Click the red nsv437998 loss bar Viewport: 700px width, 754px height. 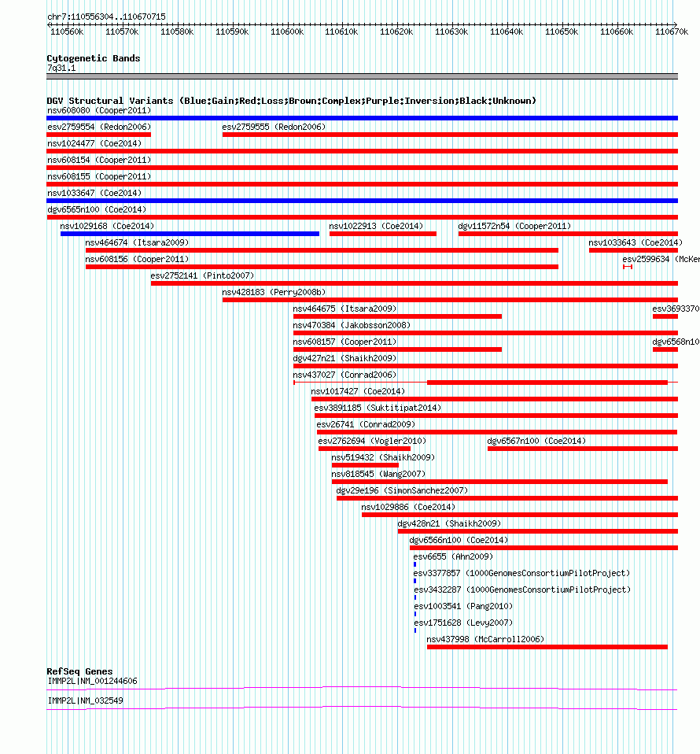[547, 647]
